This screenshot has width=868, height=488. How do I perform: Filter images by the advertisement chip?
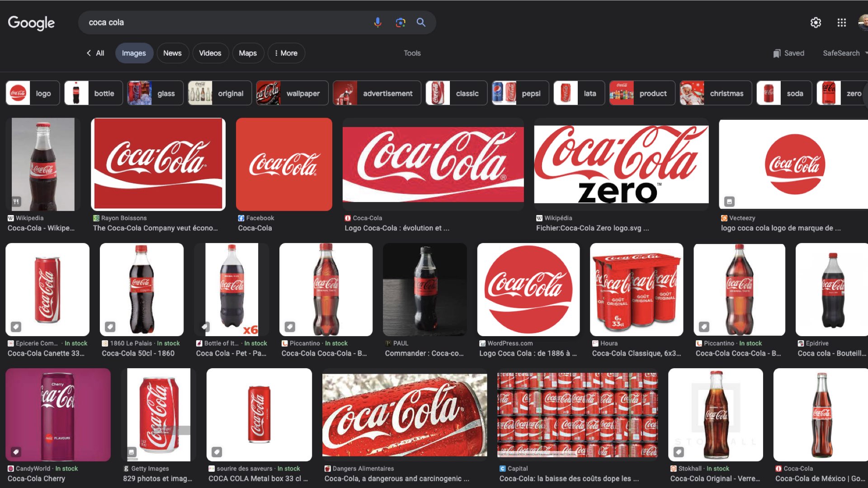click(377, 93)
